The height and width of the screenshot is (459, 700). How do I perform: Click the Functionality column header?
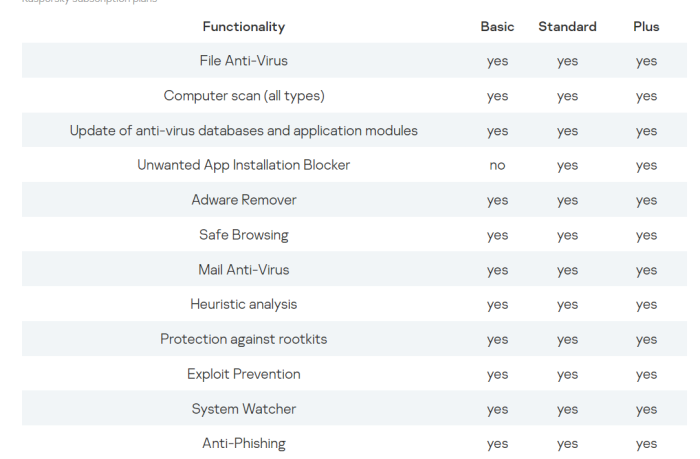(243, 27)
